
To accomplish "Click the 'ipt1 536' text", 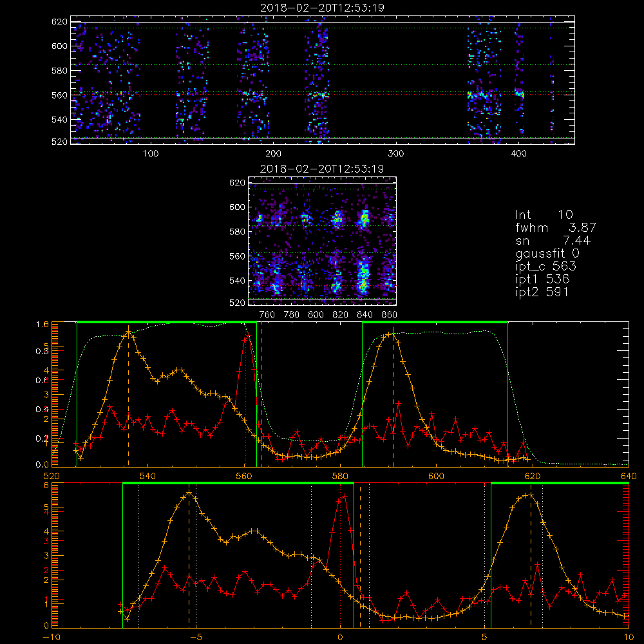I will [x=542, y=279].
